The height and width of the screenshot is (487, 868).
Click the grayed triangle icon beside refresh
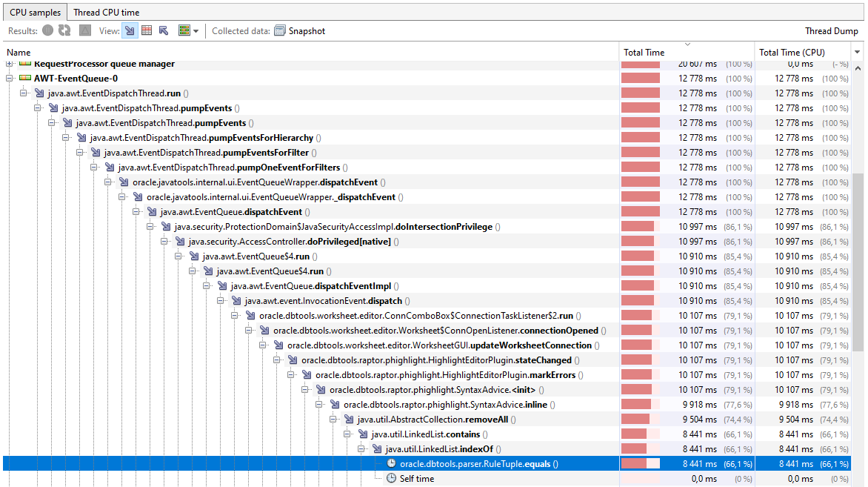tap(84, 30)
